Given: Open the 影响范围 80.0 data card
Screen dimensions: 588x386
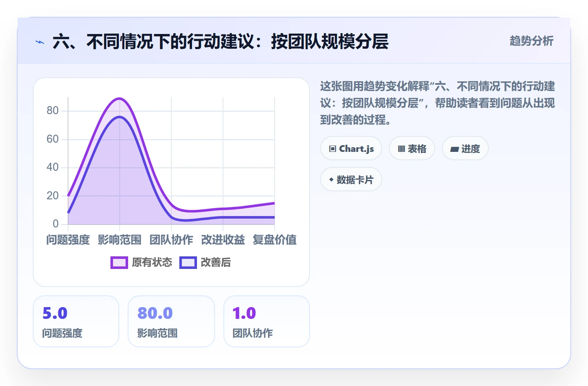Looking at the screenshot, I should coord(171,321).
